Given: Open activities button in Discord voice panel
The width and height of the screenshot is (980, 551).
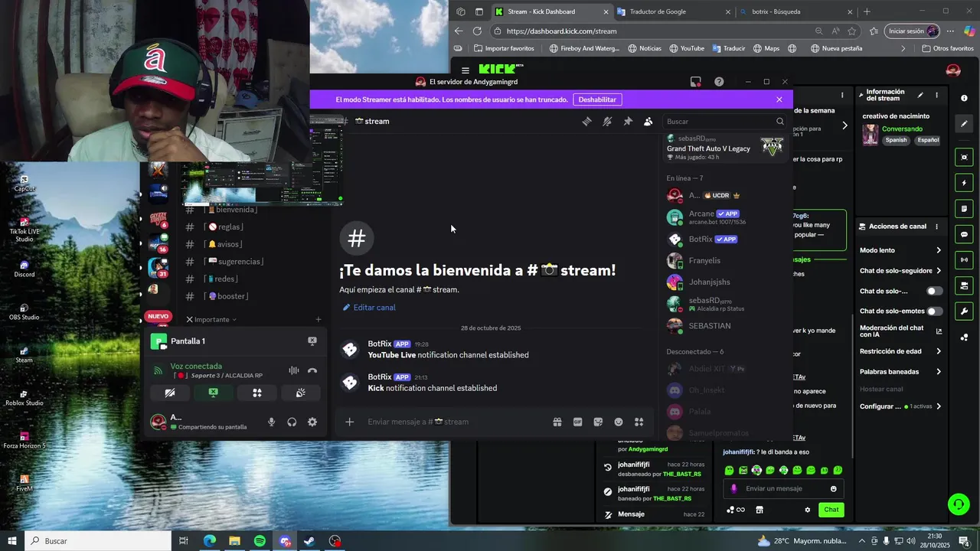Looking at the screenshot, I should (x=257, y=393).
